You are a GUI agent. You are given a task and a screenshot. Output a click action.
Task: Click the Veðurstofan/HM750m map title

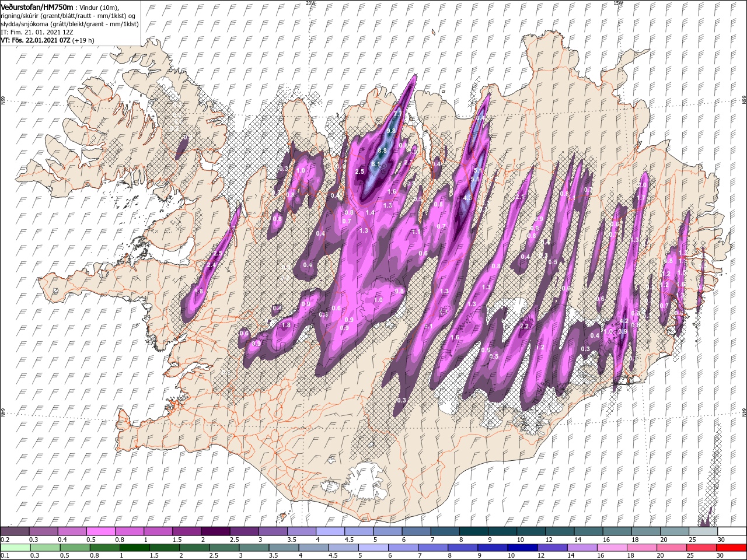click(37, 6)
